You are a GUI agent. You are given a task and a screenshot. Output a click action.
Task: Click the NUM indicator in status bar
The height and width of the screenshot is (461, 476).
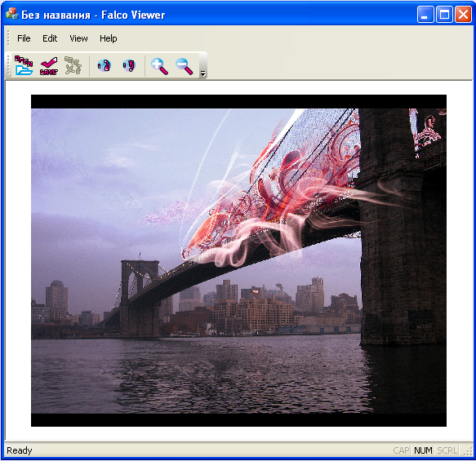(423, 450)
